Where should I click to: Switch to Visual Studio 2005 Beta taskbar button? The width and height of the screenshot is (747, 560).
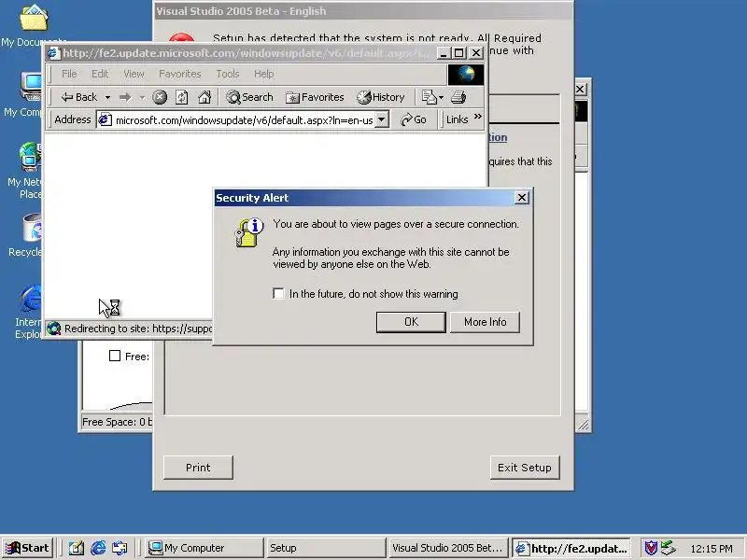tap(448, 548)
